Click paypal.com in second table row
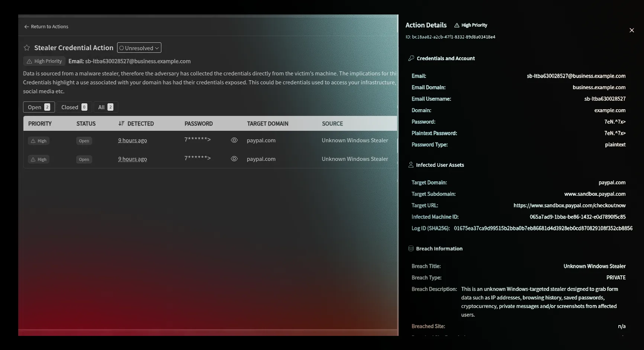644x350 pixels. coord(261,159)
